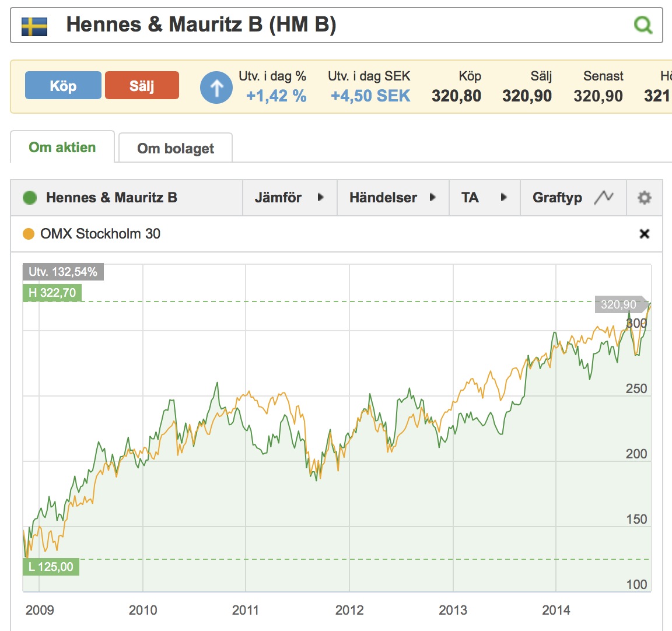Click the L 125,00 low marker
Screen dimensions: 672x631
[x=51, y=566]
